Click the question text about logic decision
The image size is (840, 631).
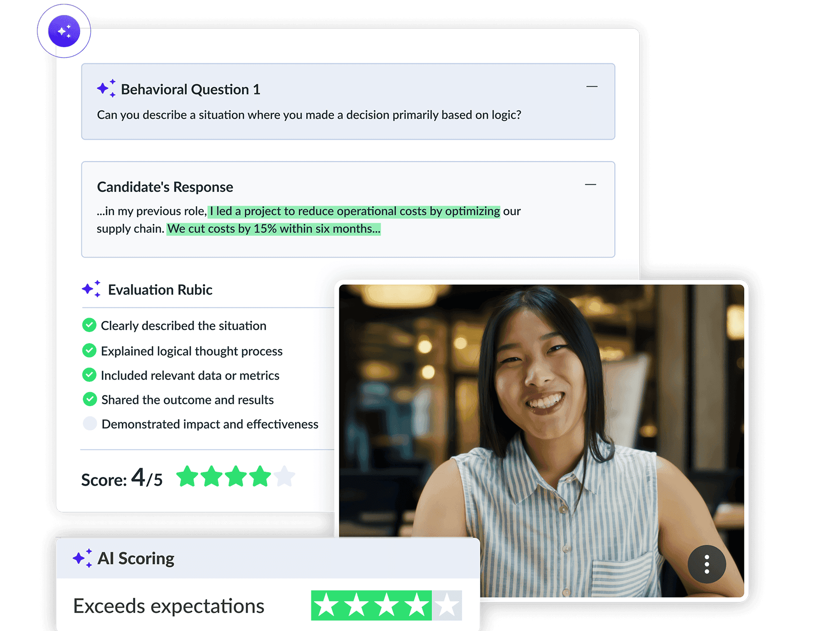coord(309,115)
